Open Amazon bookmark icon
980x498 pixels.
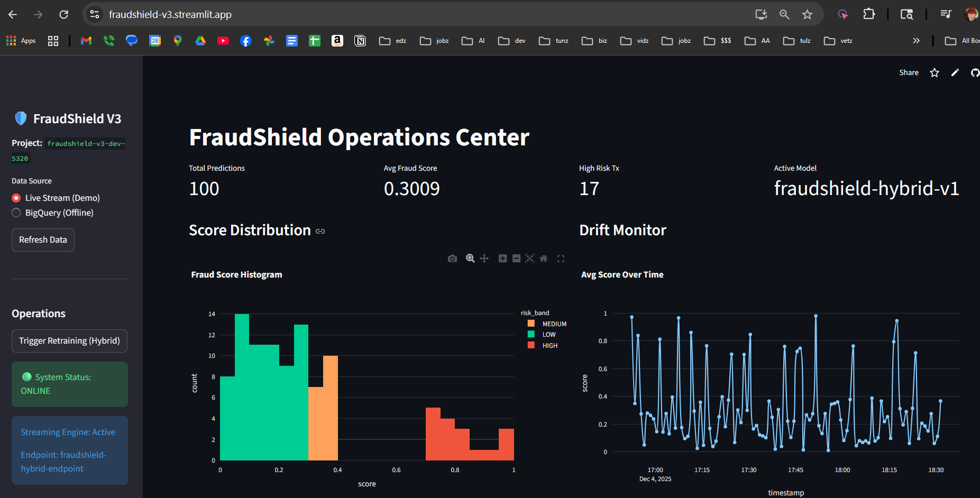pos(337,41)
